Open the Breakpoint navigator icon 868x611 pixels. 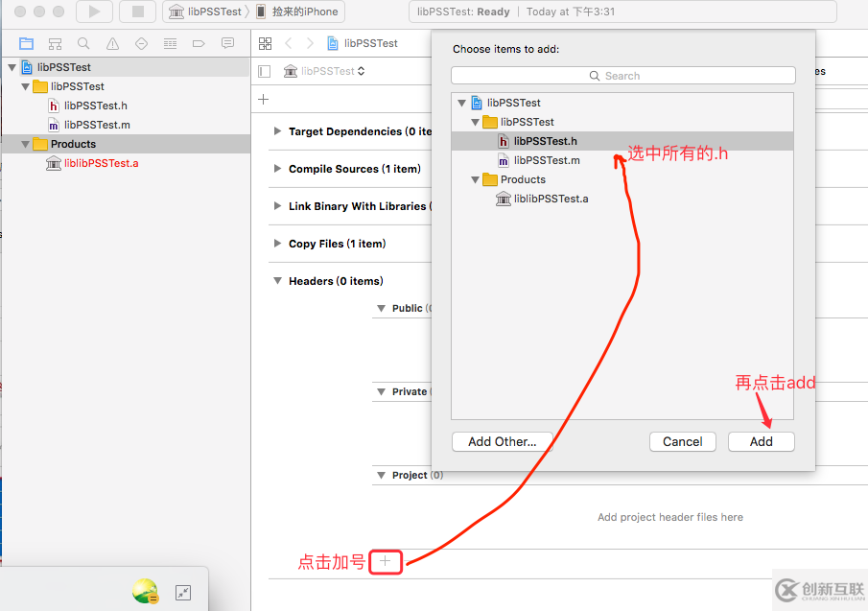tap(199, 44)
